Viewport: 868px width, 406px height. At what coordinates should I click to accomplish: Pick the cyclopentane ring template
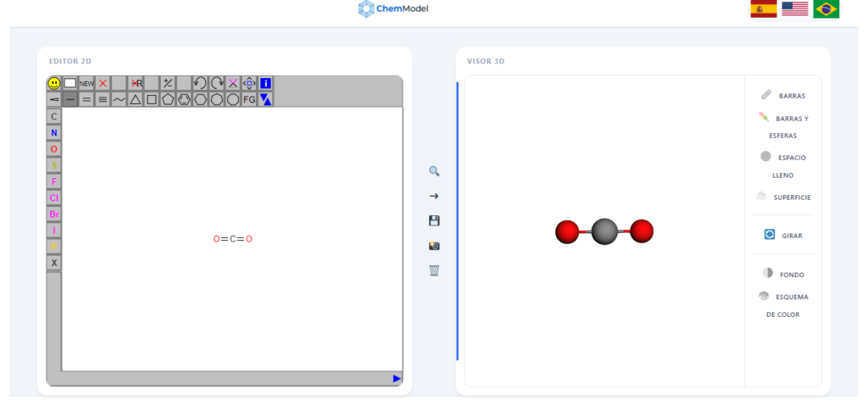click(x=168, y=99)
